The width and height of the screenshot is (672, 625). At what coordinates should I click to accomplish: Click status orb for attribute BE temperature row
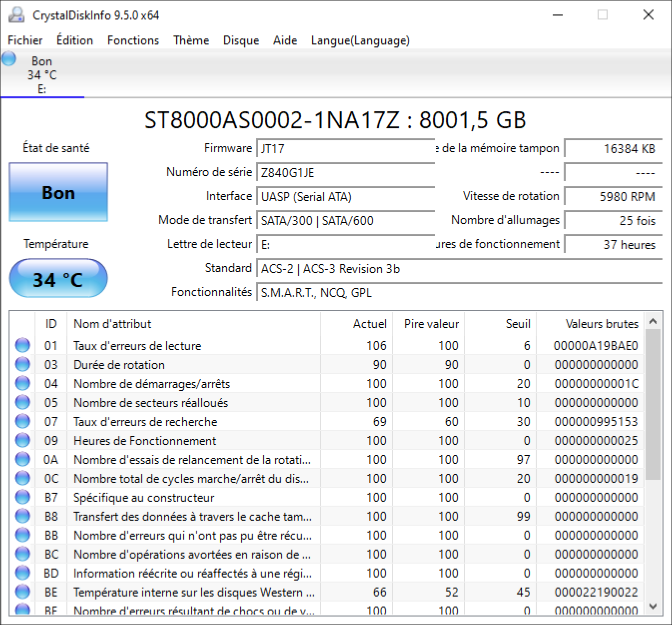coord(22,592)
